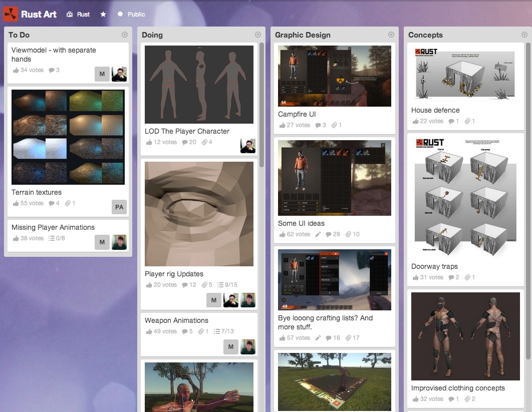
Task: Click the comments icon on Campfire UI card
Action: point(318,125)
